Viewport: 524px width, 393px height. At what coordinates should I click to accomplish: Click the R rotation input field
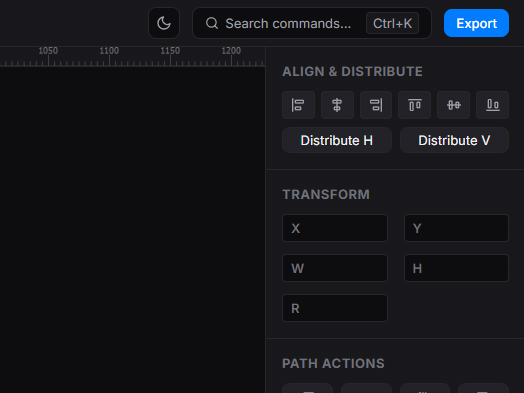(x=335, y=308)
